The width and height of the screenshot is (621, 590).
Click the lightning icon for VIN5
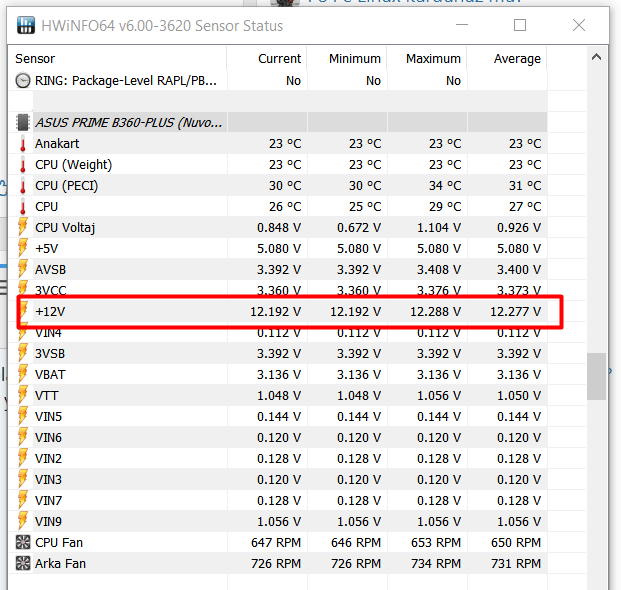tap(23, 416)
